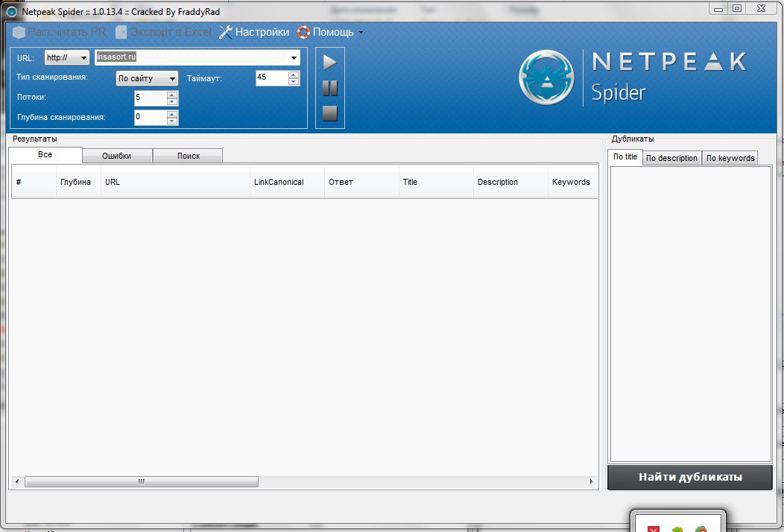The width and height of the screenshot is (784, 532).
Task: Sort by the Ответ column header
Action: [361, 182]
